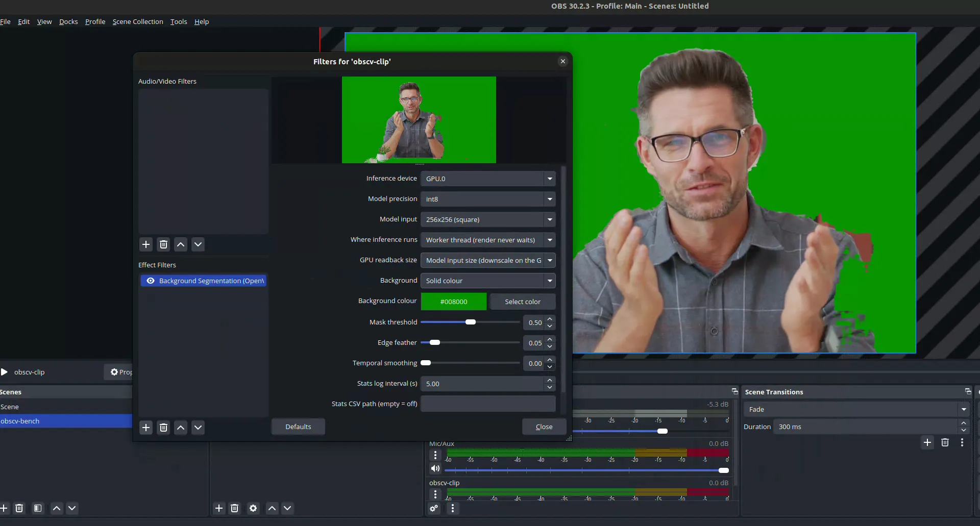980x526 pixels.
Task: Click the #008000 background colour swatch
Action: click(454, 302)
